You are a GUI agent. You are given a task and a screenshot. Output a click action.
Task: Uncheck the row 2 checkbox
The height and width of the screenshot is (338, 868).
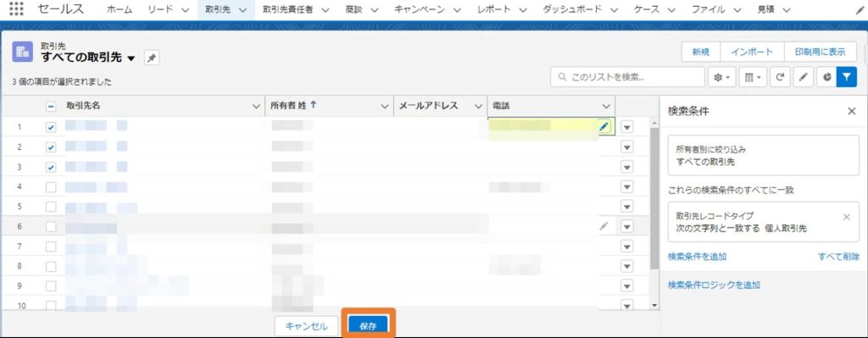click(51, 147)
